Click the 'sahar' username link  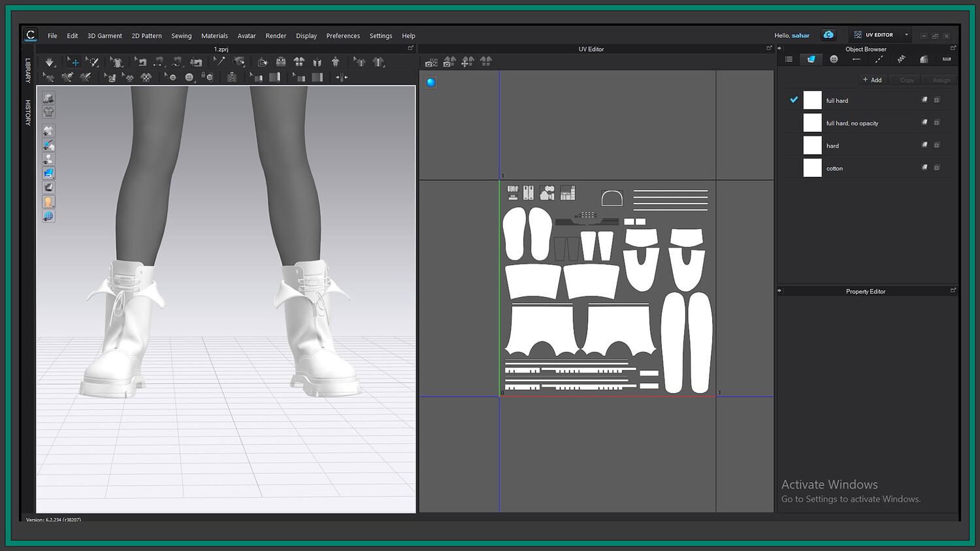tap(800, 36)
